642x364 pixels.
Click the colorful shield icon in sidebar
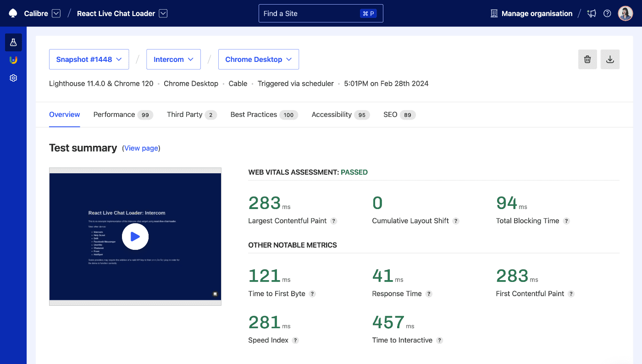tap(13, 60)
